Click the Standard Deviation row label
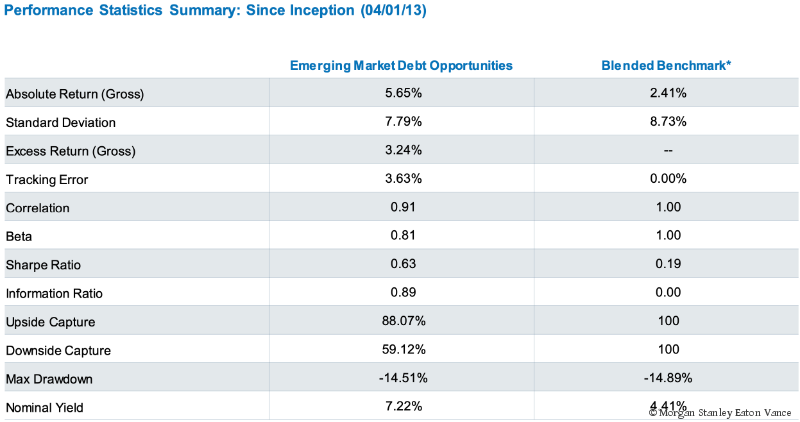800x422 pixels. pyautogui.click(x=61, y=122)
